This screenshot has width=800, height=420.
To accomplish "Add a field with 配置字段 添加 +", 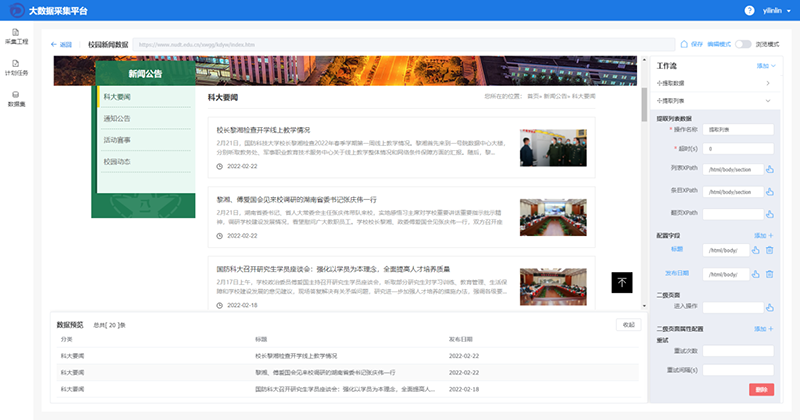I will pyautogui.click(x=764, y=236).
